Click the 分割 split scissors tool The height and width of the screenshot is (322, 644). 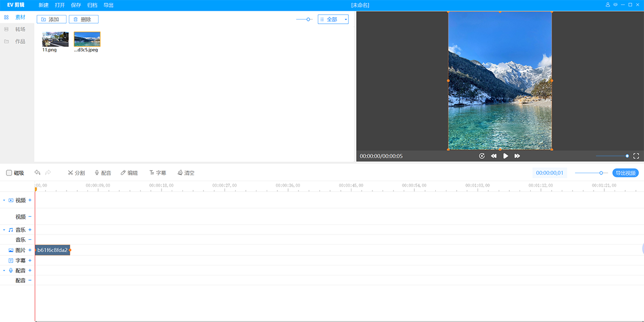point(76,173)
